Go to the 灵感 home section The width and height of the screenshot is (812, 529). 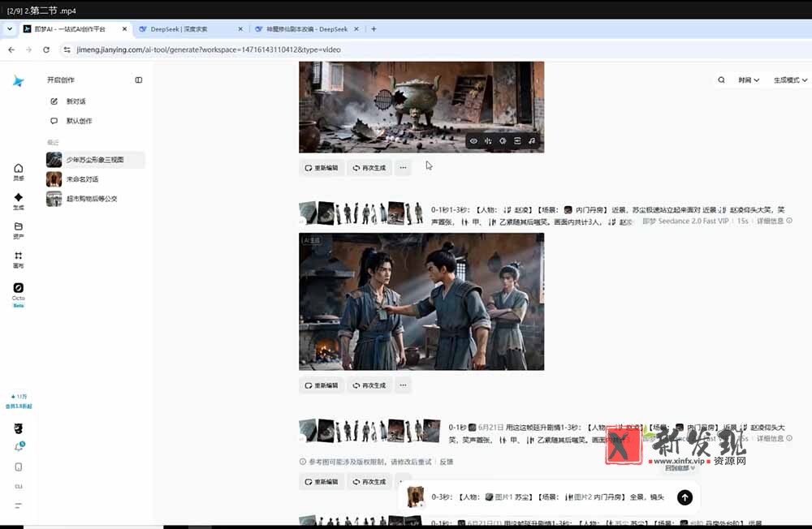pos(18,172)
